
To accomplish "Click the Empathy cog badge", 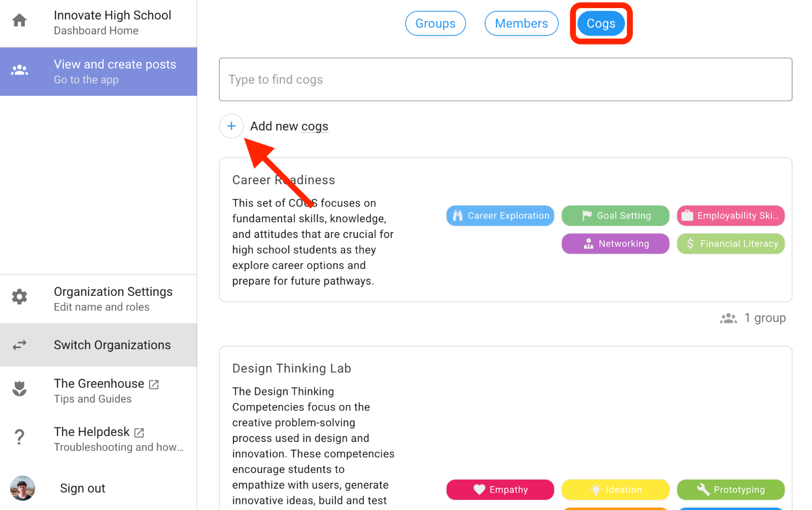I will [499, 489].
